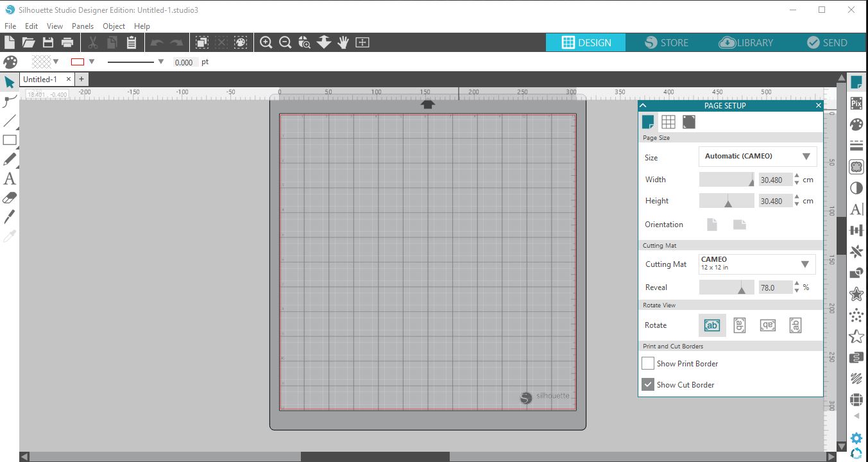Open the File menu
Screen dimensions: 868x462
click(x=10, y=26)
